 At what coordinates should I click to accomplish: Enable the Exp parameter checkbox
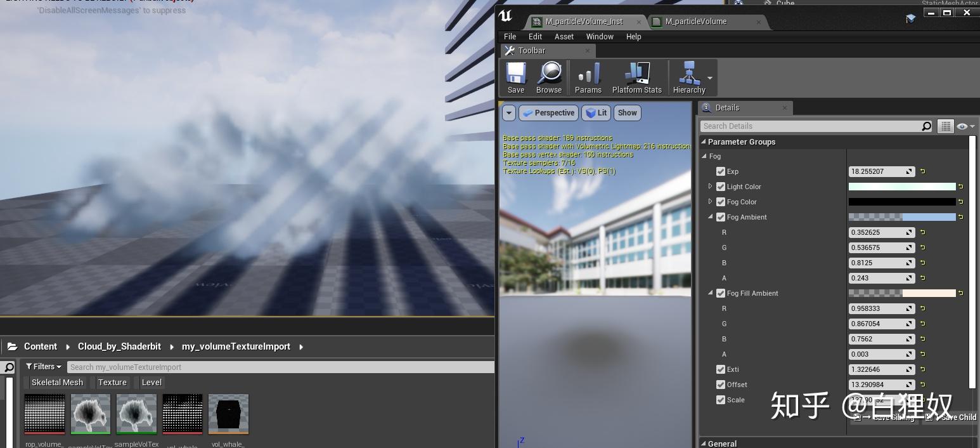(x=721, y=171)
